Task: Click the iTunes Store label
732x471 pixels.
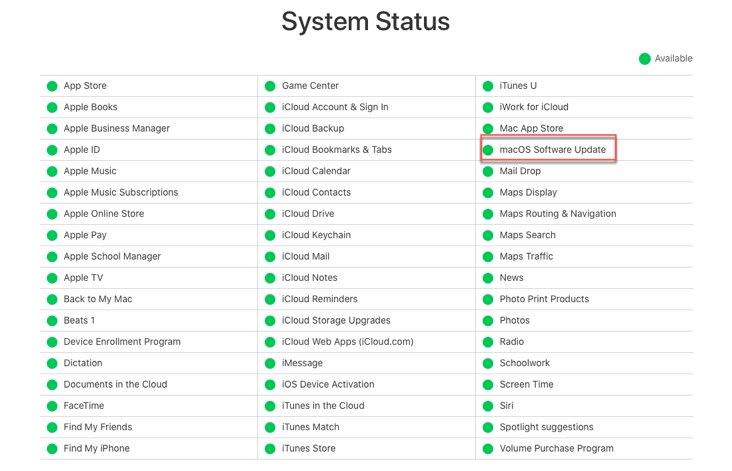Action: tap(308, 449)
